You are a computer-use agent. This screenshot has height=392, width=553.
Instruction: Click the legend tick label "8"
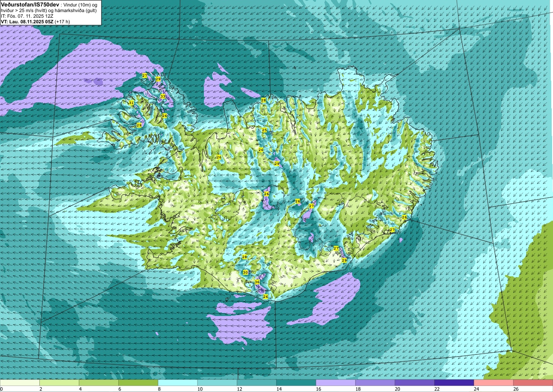pos(159,389)
